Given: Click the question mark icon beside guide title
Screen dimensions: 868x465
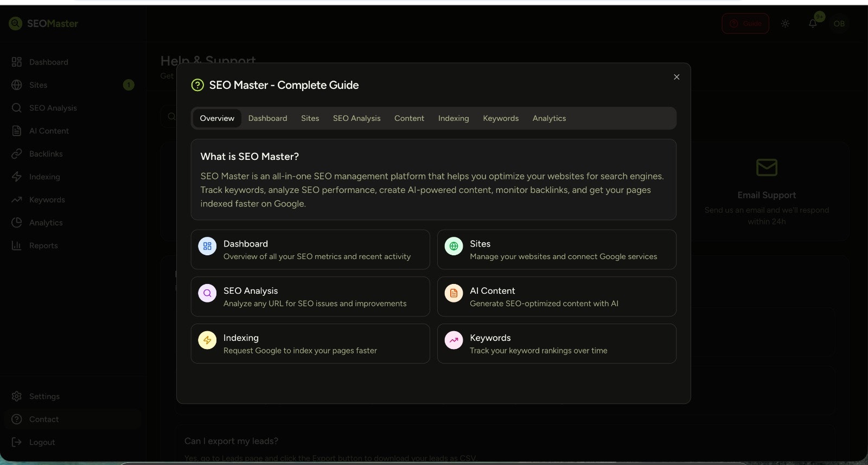Looking at the screenshot, I should pyautogui.click(x=197, y=85).
